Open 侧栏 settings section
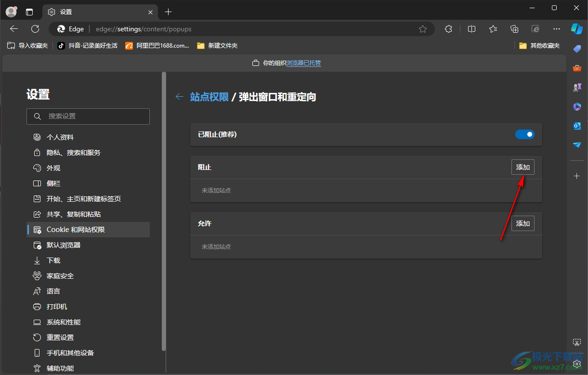This screenshot has width=588, height=375. (x=88, y=183)
